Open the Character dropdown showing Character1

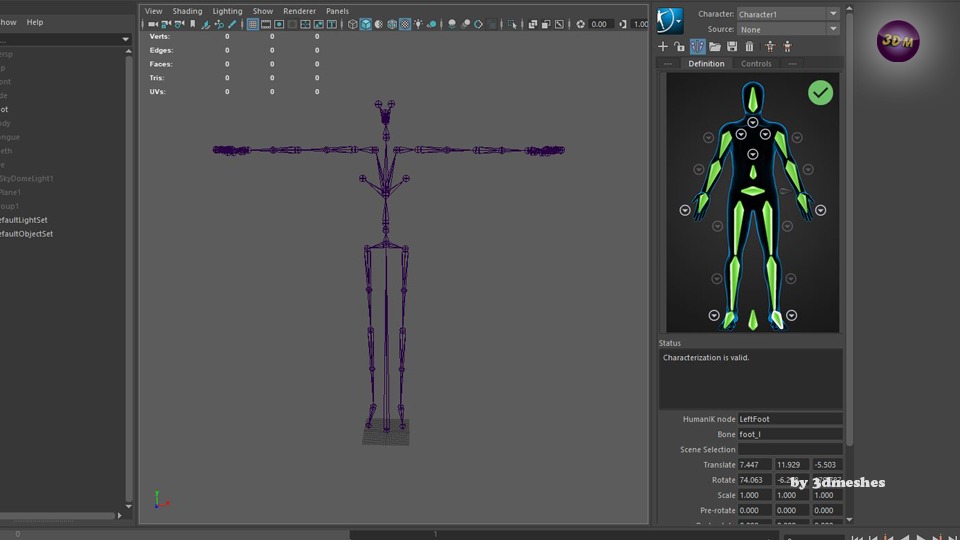pos(788,14)
